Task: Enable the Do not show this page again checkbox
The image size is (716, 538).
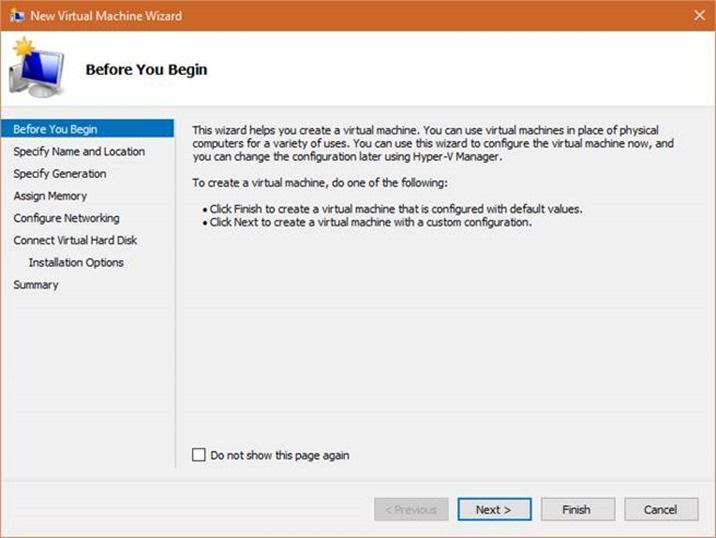Action: pos(199,456)
